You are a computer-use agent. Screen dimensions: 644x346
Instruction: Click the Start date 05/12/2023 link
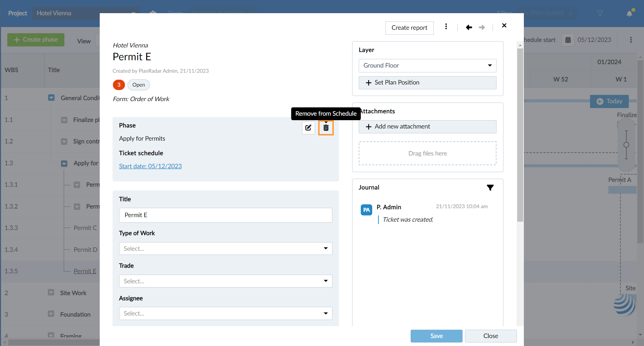pyautogui.click(x=150, y=166)
